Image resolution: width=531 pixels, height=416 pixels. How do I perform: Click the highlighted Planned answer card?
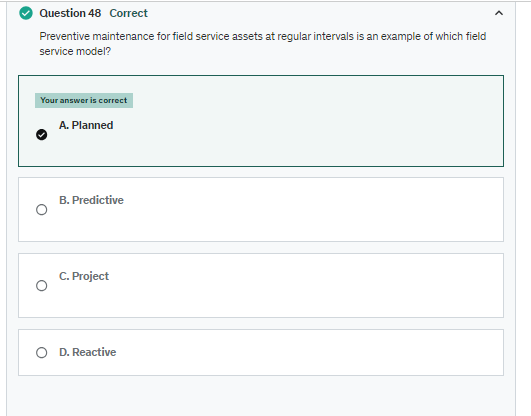coord(261,121)
